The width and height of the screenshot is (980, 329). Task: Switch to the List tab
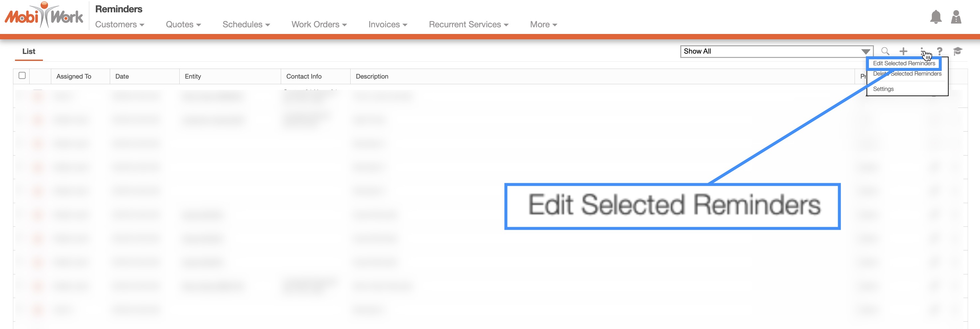coord(29,51)
